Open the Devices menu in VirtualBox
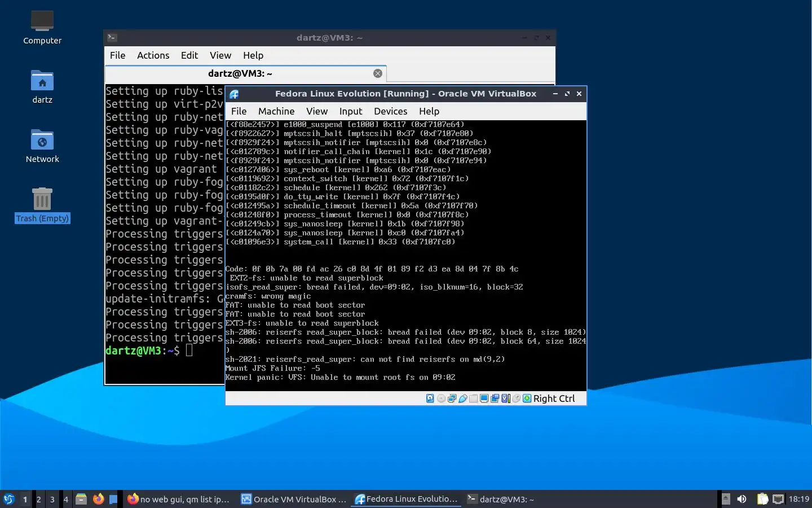Image resolution: width=812 pixels, height=508 pixels. 390,111
